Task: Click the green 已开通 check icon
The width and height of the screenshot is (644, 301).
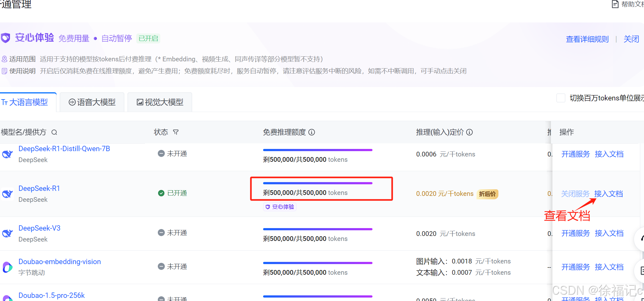Action: click(161, 193)
